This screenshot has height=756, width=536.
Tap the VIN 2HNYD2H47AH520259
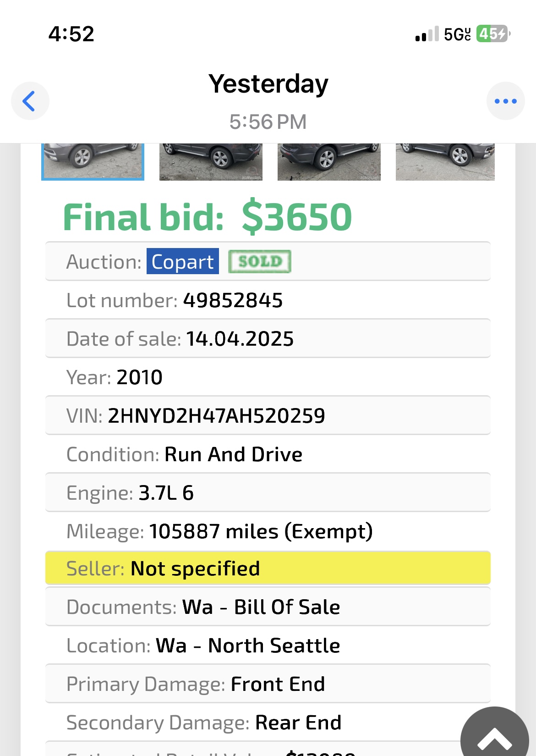pyautogui.click(x=216, y=416)
